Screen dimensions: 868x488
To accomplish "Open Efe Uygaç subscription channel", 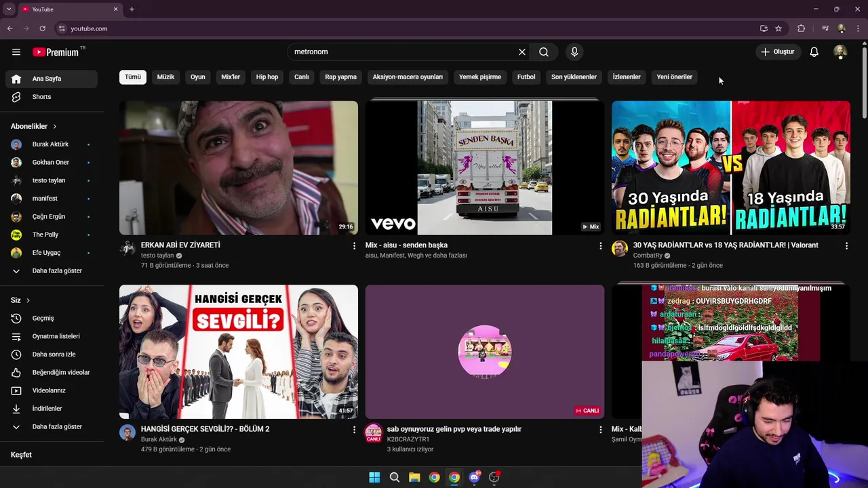I will pos(52,253).
